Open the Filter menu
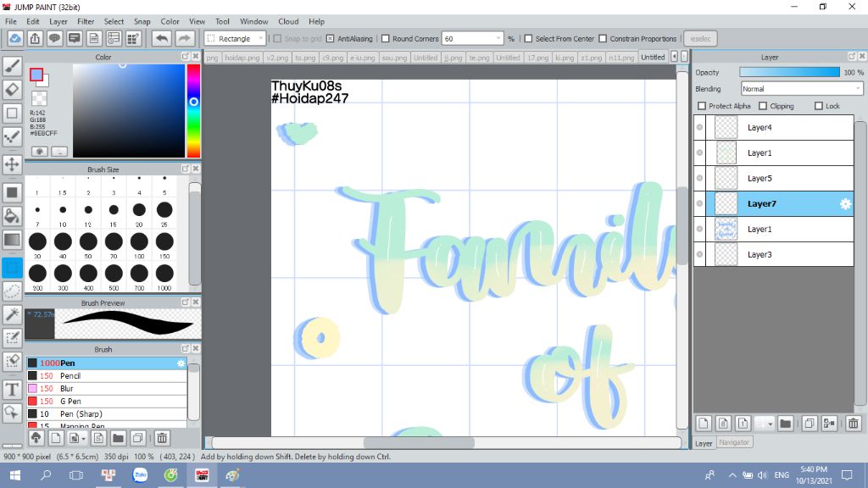The width and height of the screenshot is (868, 488). coord(86,21)
